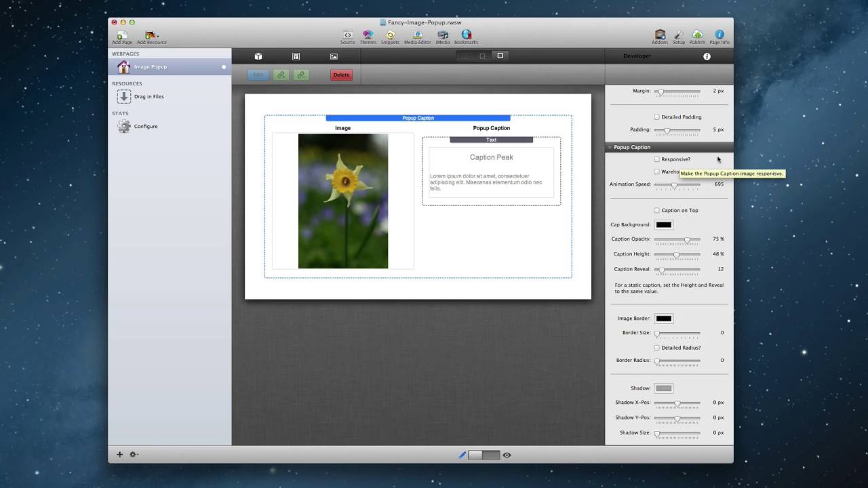Open the Shadow color swatch
This screenshot has width=868, height=488.
point(664,388)
